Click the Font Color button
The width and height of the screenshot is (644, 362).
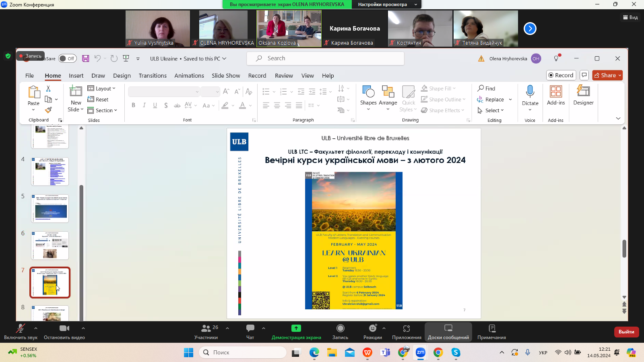(x=242, y=105)
